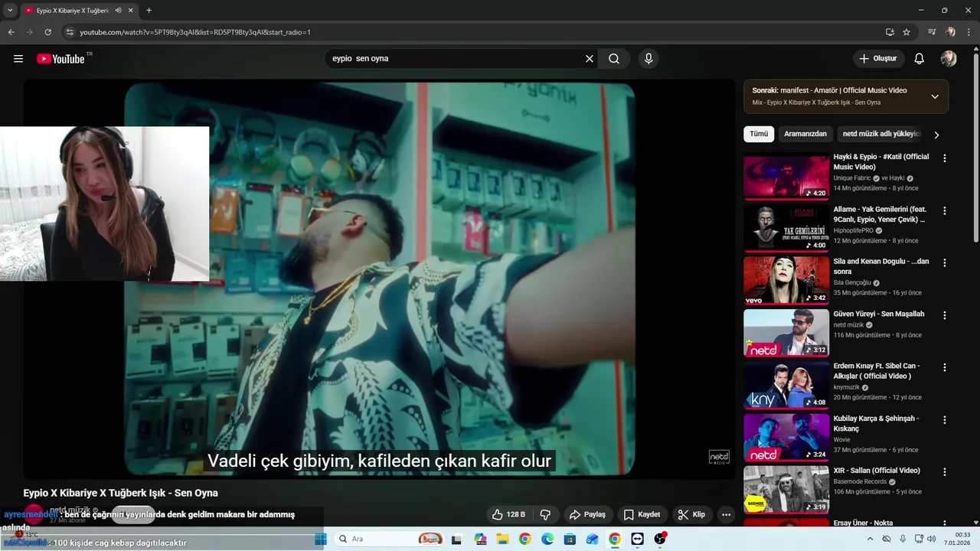This screenshot has width=980, height=551.
Task: Click the Unique Fabric channel name
Action: (x=852, y=178)
